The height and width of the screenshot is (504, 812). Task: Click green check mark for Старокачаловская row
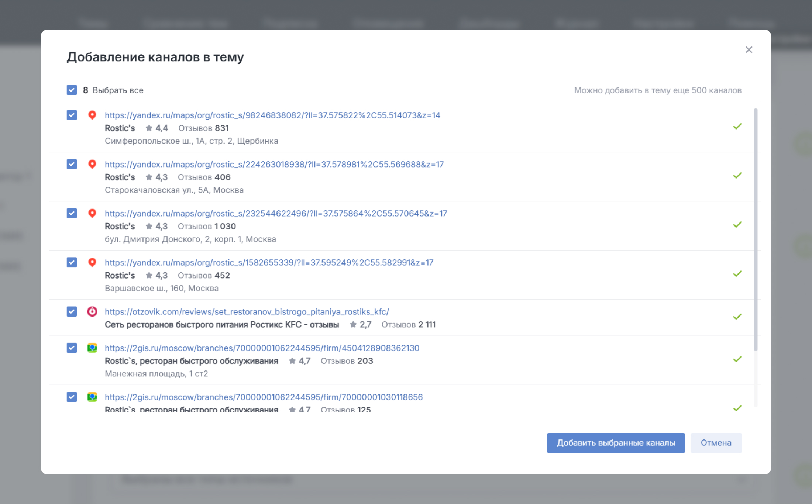[737, 176]
